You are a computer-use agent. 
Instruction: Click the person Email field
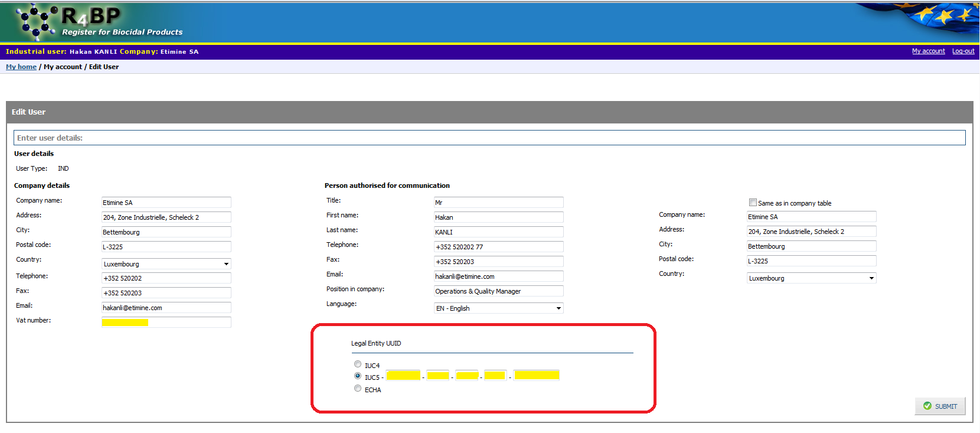499,276
